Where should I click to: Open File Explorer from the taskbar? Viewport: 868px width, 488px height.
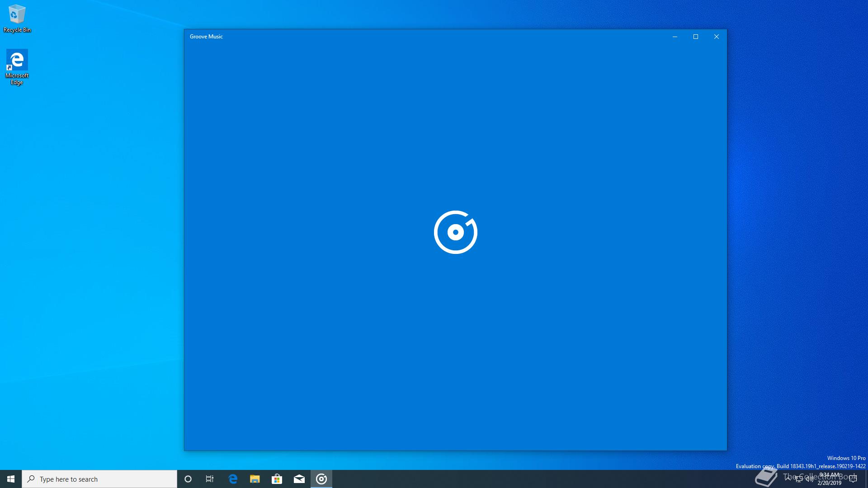pos(255,479)
